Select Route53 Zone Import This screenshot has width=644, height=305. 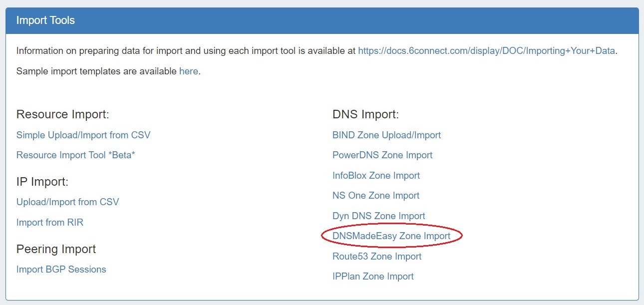[x=377, y=256]
